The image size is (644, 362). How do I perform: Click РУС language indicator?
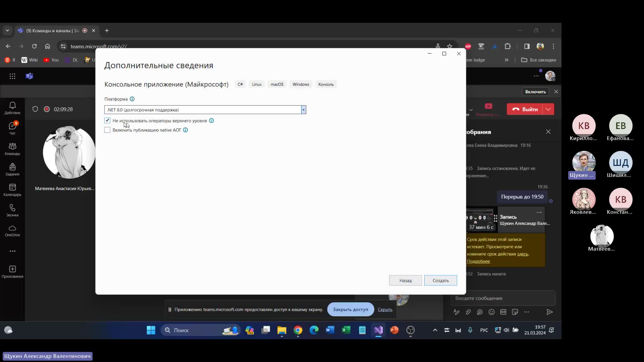click(x=484, y=330)
